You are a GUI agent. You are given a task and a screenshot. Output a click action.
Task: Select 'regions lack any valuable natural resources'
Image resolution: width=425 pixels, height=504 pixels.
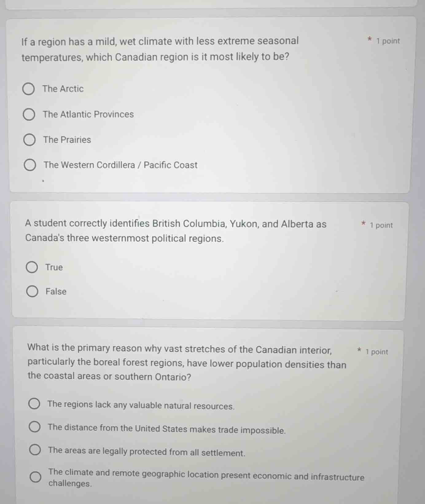(34, 404)
